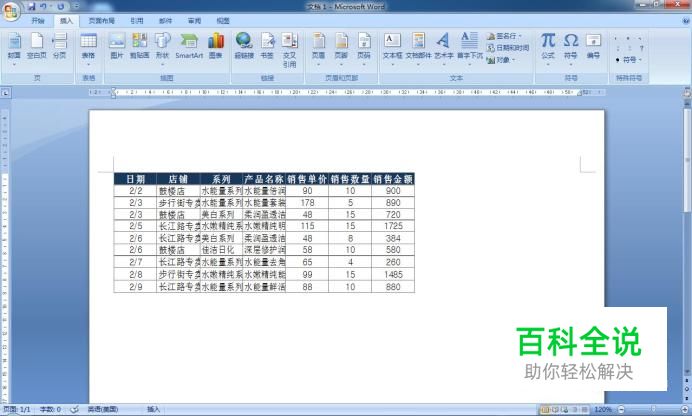Insert an Equation (公式)
Viewport: 692px width, 416px height.
pos(548,48)
